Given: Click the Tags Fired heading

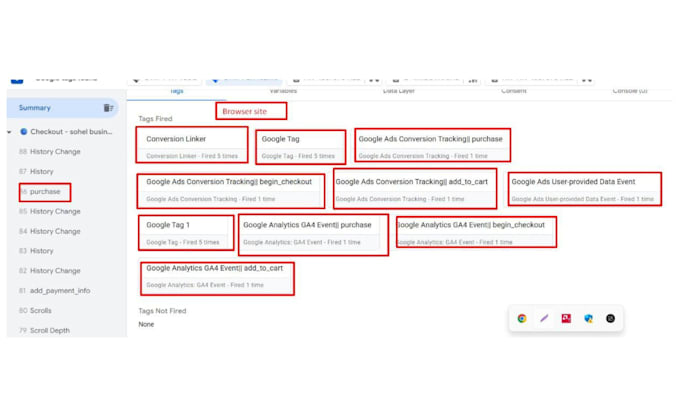Looking at the screenshot, I should coord(155,118).
